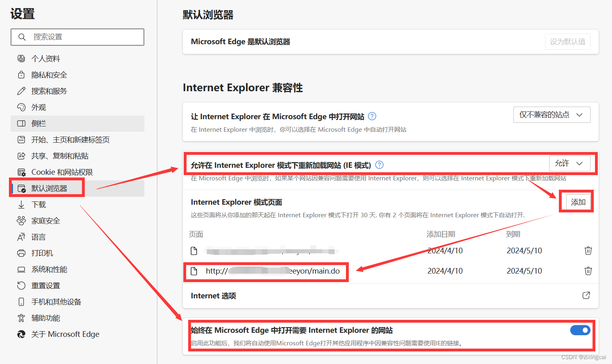Delete the first blurred IE mode page
This screenshot has width=612, height=364.
(588, 251)
